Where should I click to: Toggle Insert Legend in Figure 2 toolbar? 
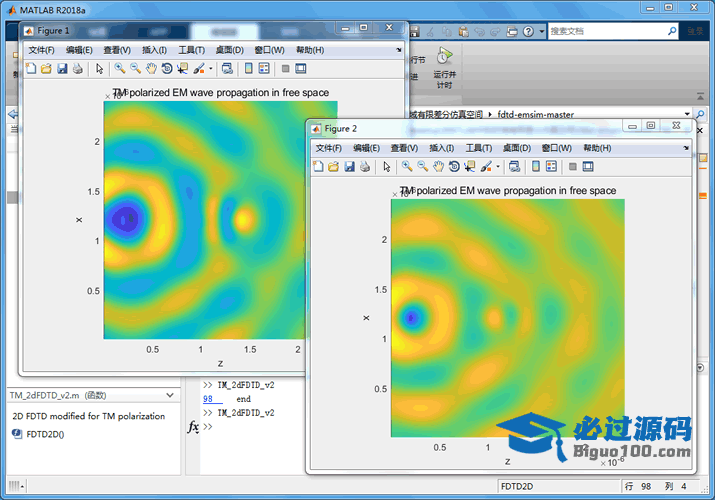(x=551, y=167)
